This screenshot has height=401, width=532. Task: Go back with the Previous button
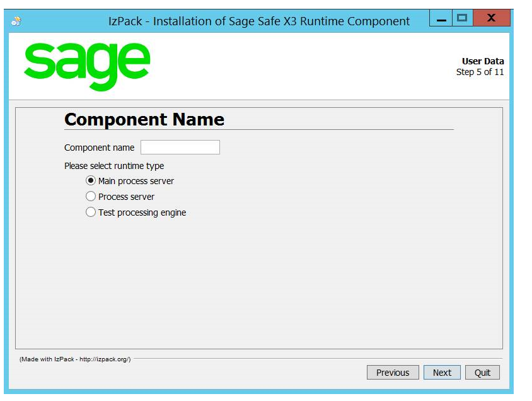[393, 373]
